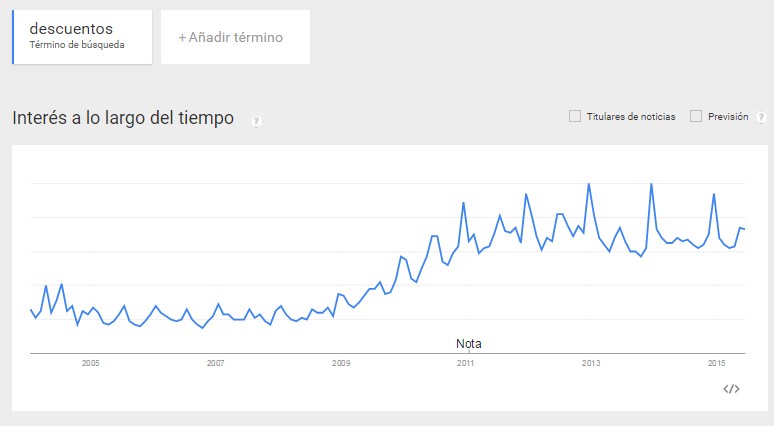Click the help icon beside 'Interés a lo largo del tiempo'
The width and height of the screenshot is (774, 426).
tap(257, 121)
